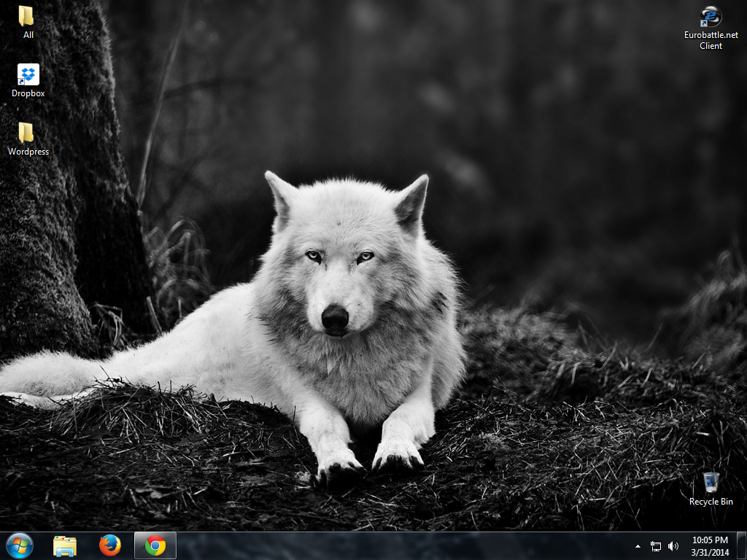This screenshot has height=560, width=747.
Task: Select the Eurobattle.net Client shortcut icon
Action: (711, 16)
